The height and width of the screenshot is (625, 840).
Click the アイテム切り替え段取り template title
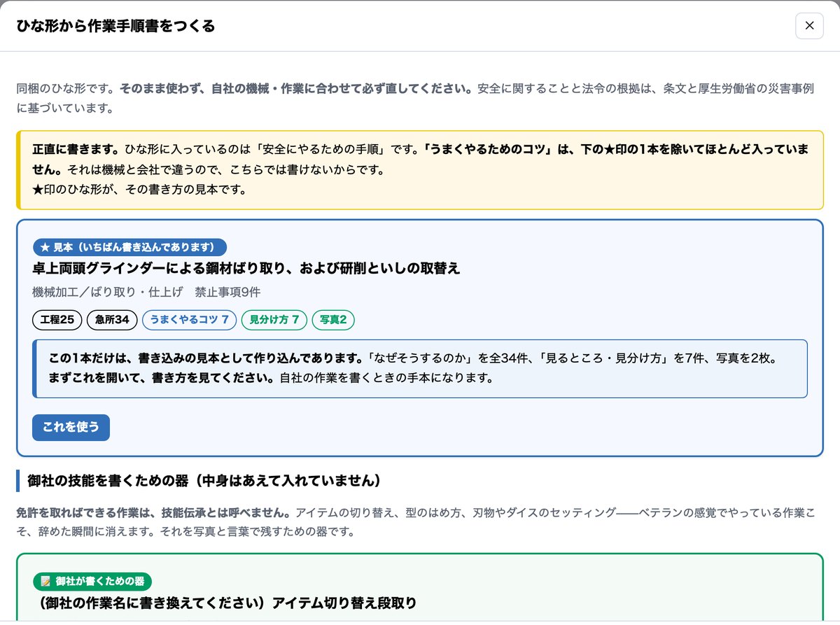point(225,603)
